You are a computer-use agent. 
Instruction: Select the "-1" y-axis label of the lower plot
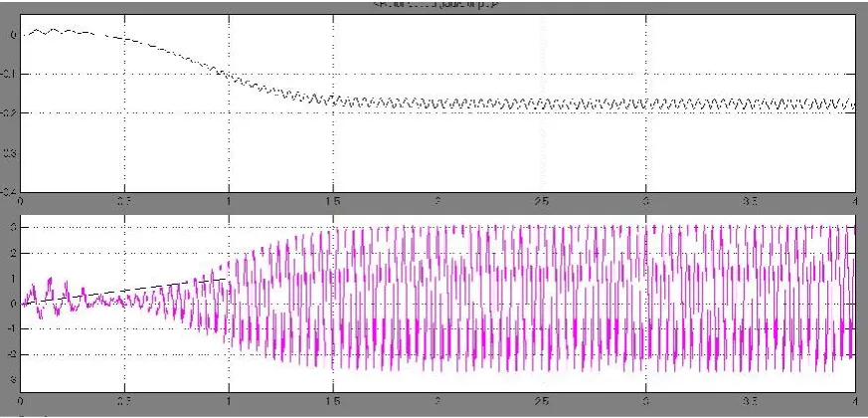[x=13, y=329]
